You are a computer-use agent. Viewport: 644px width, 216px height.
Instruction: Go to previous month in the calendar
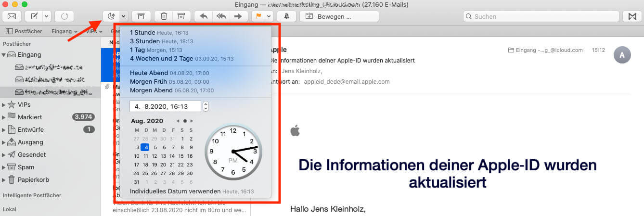coord(178,121)
